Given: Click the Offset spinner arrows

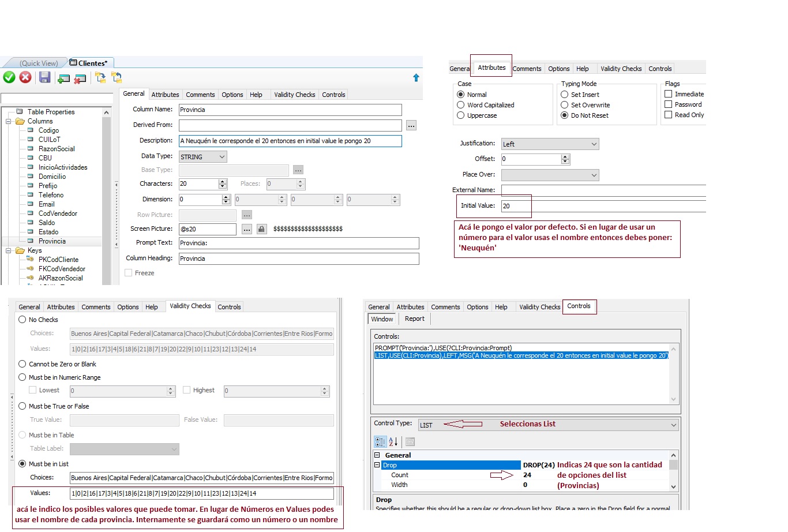Looking at the screenshot, I should coord(565,159).
